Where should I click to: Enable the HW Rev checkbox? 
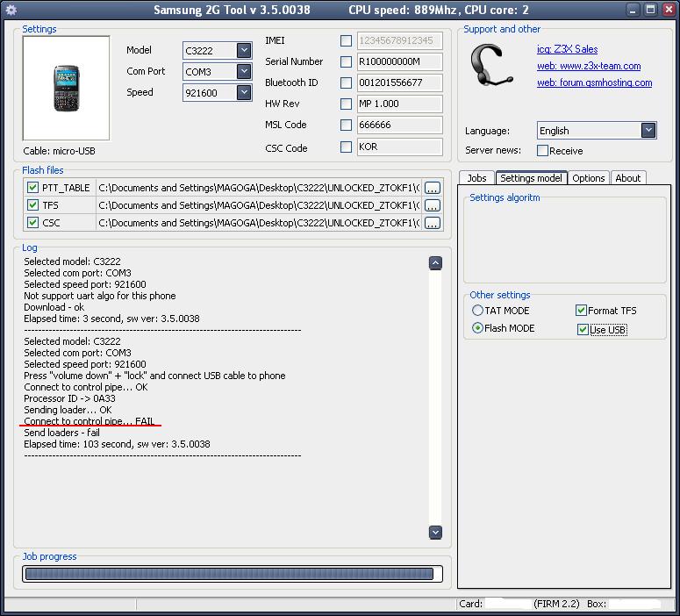[x=346, y=104]
